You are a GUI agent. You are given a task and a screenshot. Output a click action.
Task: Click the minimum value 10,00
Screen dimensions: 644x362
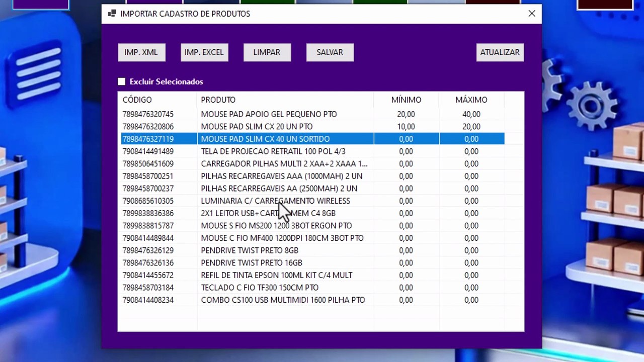[406, 127]
